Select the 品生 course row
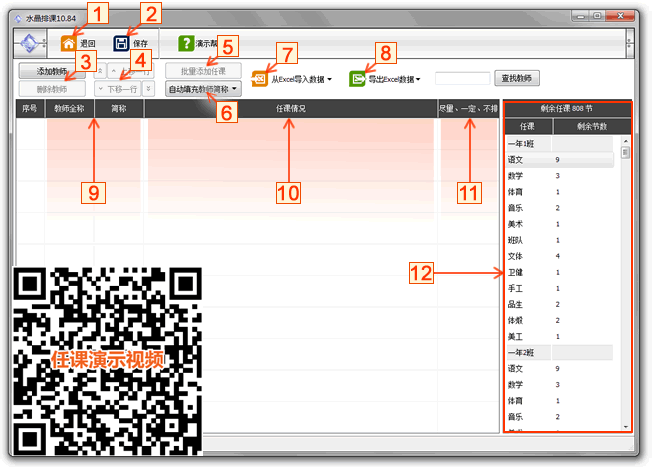 coord(560,304)
